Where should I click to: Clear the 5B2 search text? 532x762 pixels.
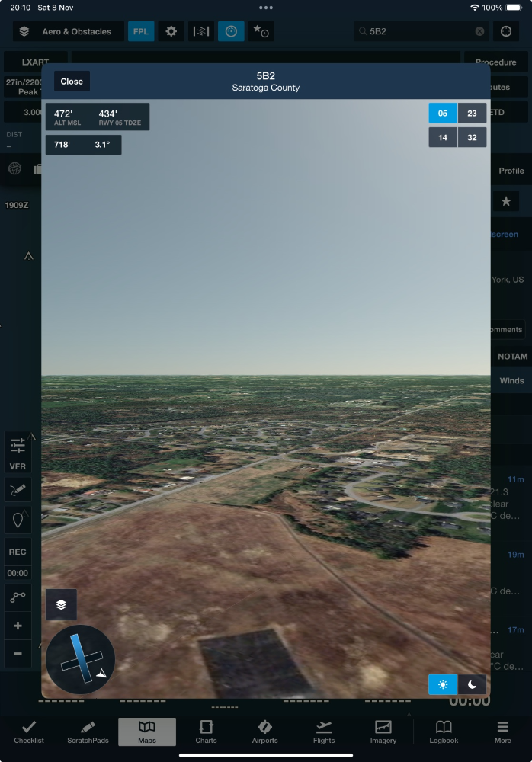(x=479, y=31)
